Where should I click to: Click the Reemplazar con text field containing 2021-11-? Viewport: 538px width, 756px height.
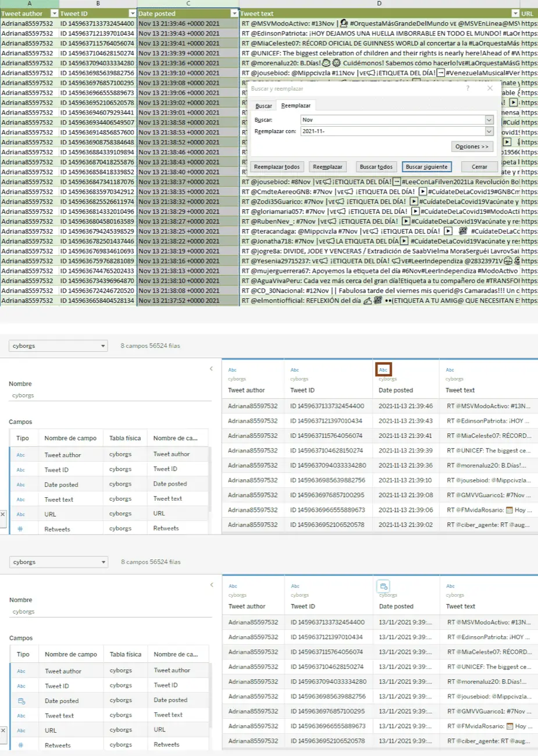[x=393, y=131]
